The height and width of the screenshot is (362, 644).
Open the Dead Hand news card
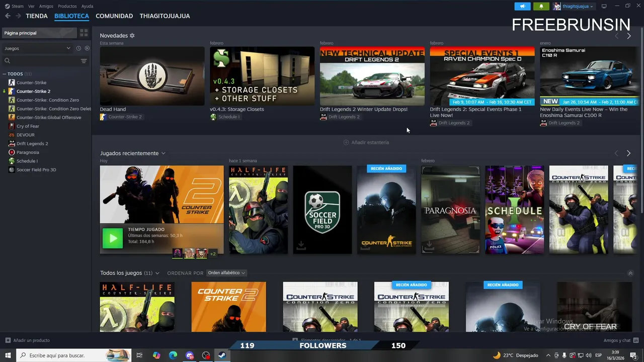click(x=152, y=76)
